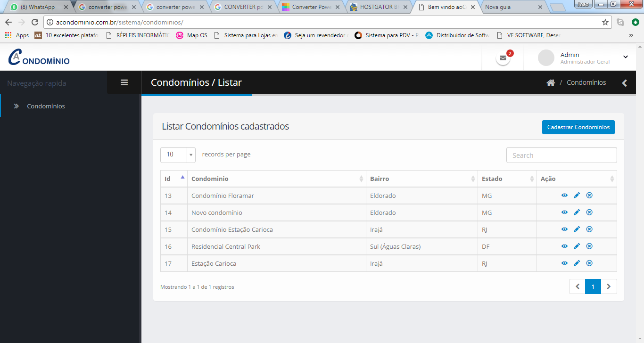Edit Residencial Central Park pencil icon
The image size is (644, 343).
click(x=577, y=246)
